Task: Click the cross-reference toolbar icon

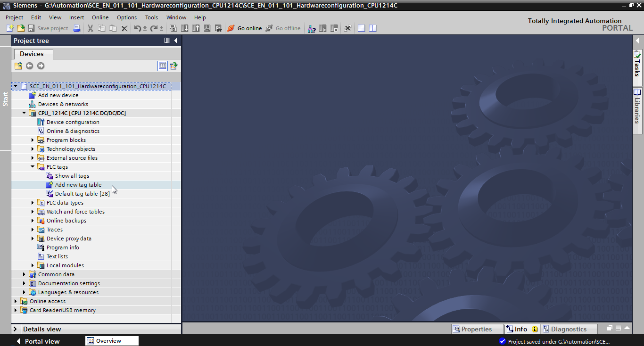Action: (347, 28)
